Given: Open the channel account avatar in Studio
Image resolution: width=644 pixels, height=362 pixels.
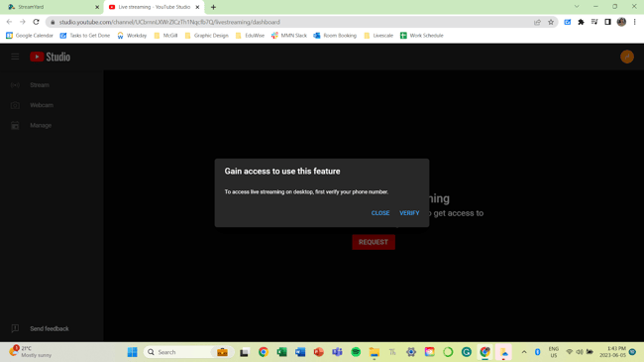Looking at the screenshot, I should [627, 57].
